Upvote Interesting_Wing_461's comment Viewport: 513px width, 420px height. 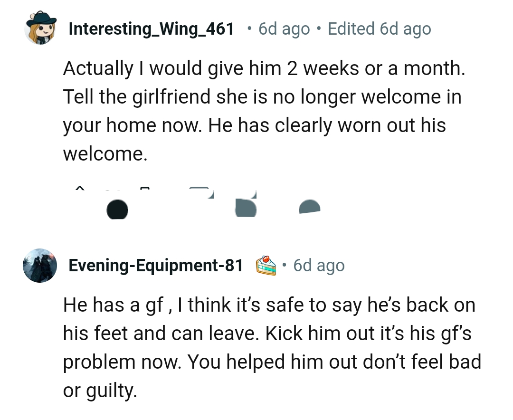(80, 189)
